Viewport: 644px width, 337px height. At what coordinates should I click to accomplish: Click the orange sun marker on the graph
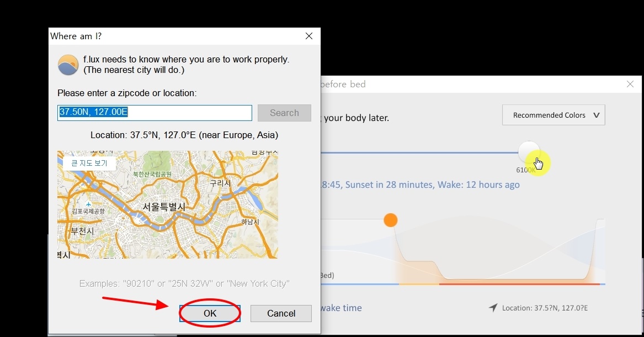391,220
